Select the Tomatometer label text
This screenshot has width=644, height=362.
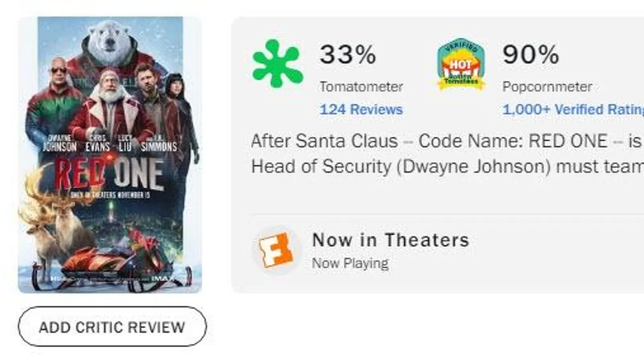point(361,87)
